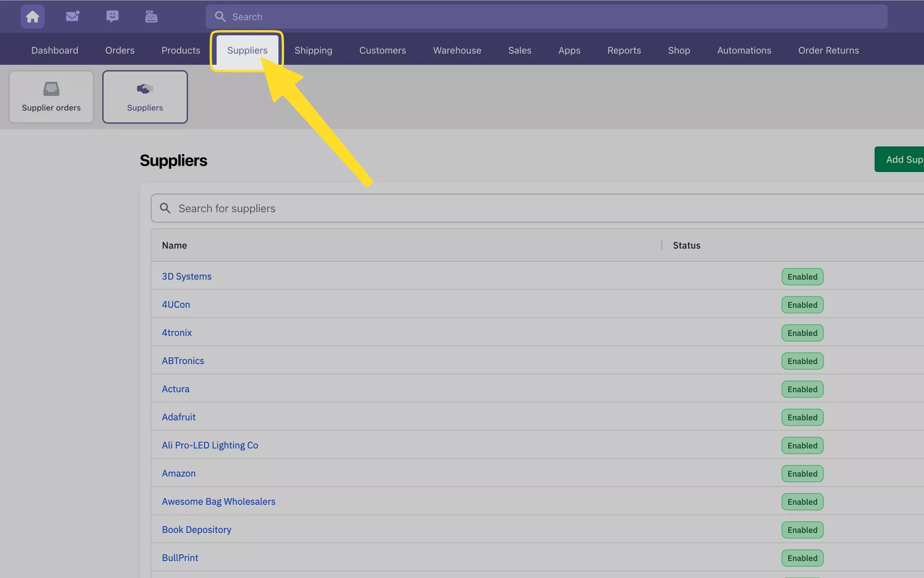Open the Dashboard menu
This screenshot has height=578, width=924.
tap(54, 50)
